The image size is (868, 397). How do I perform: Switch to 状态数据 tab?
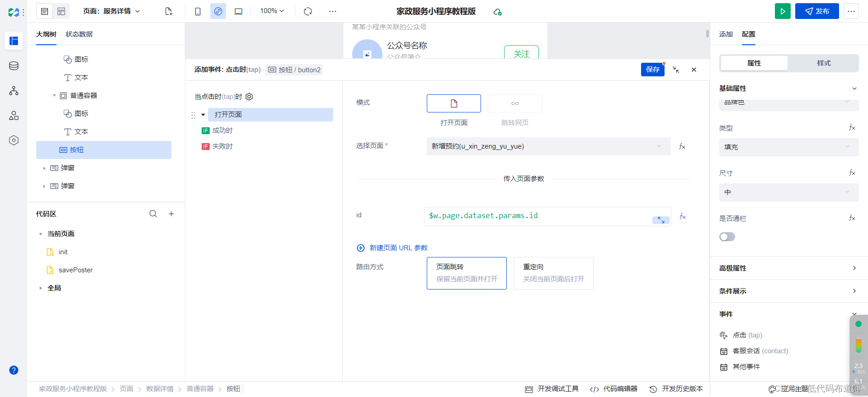(79, 34)
